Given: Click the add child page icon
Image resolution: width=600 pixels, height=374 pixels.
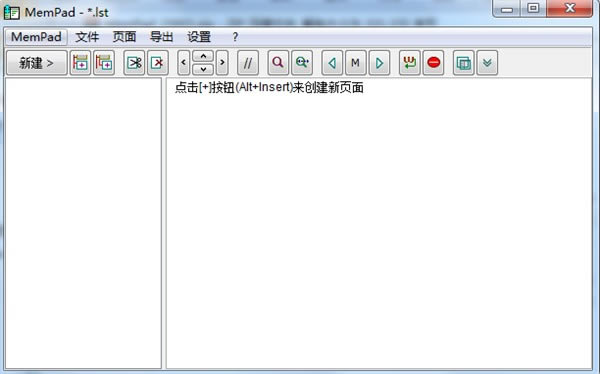Looking at the screenshot, I should tap(104, 63).
